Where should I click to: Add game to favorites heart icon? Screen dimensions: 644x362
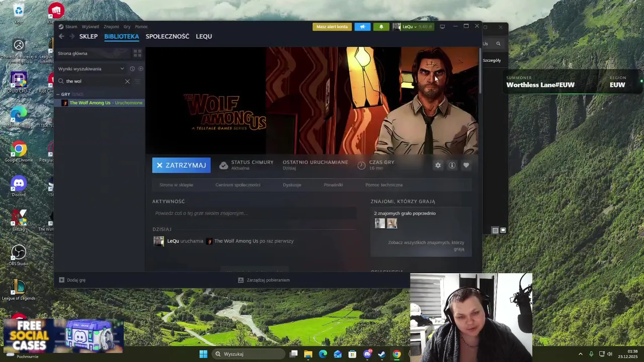tap(466, 165)
